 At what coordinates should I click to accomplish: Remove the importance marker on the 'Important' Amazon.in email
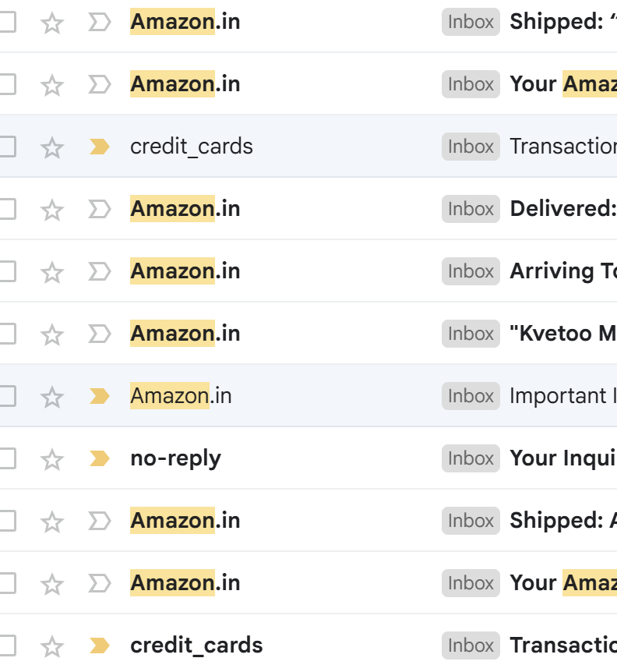tap(100, 397)
